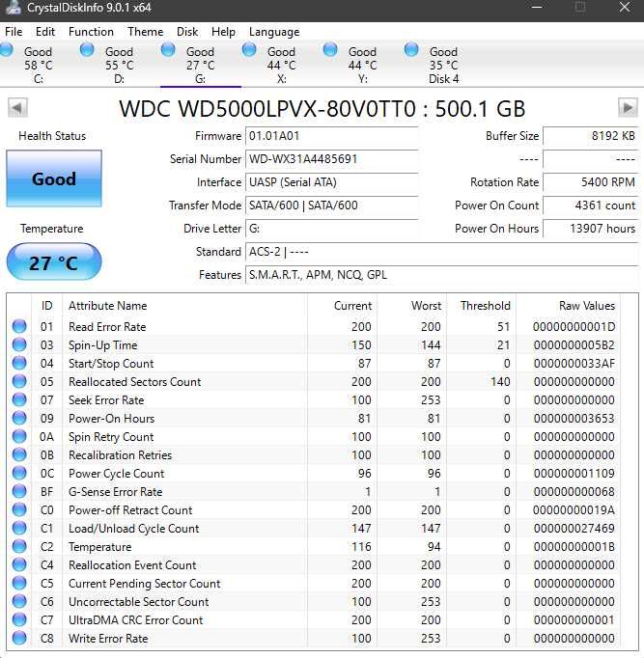This screenshot has width=644, height=658.
Task: Click status orb for Load/Unload Cycle Count
Action: tap(19, 528)
